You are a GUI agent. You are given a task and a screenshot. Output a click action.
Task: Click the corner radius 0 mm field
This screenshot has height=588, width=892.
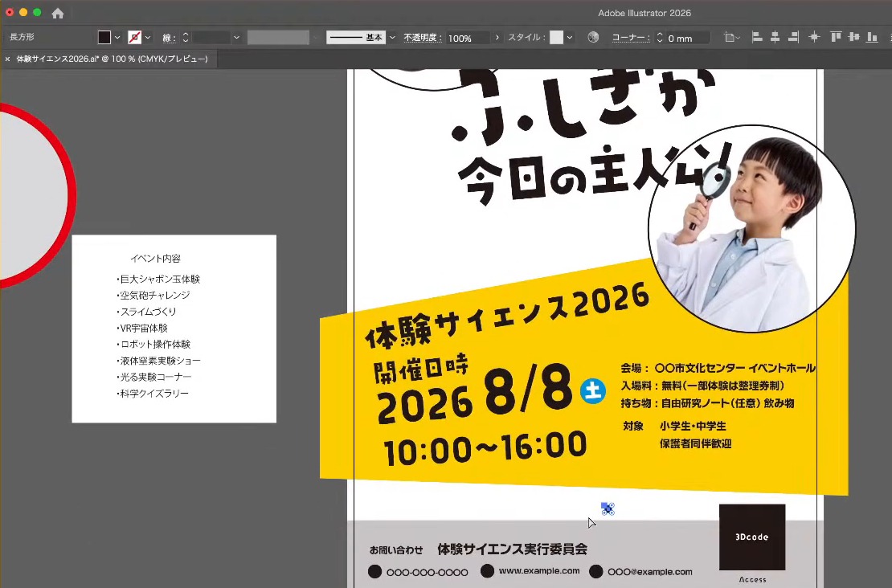tap(688, 38)
